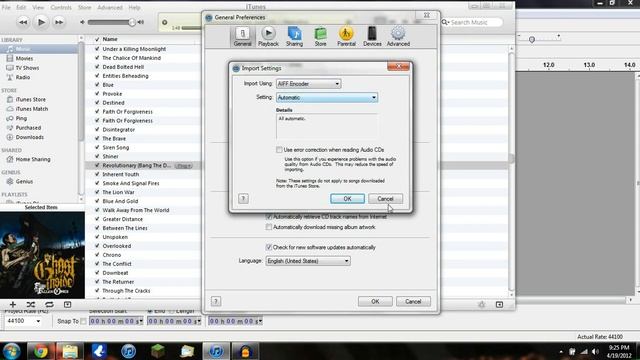Open Google Chrome from the taskbar
Image resolution: width=640 pixels, height=360 pixels.
tap(40, 351)
